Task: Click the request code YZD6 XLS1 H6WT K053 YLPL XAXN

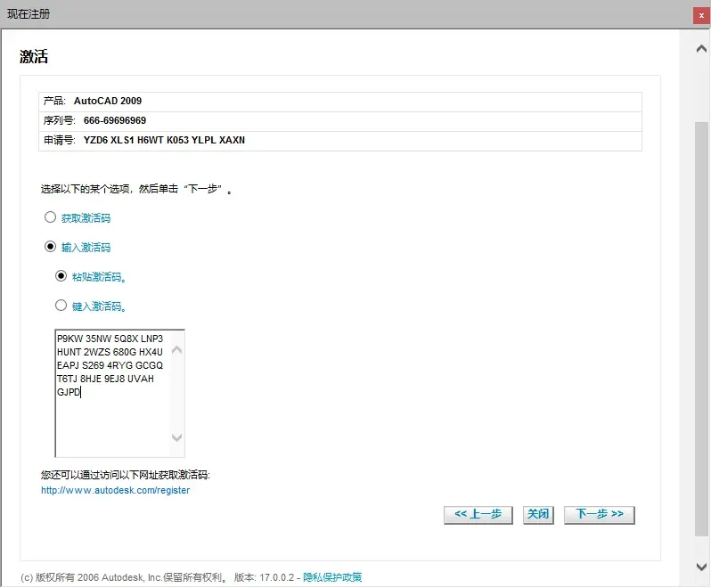Action: (x=164, y=140)
